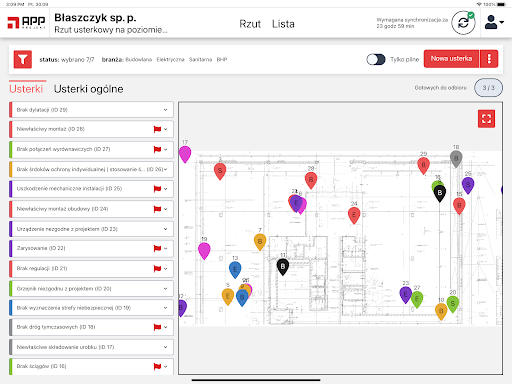512x384 pixels.
Task: Tap the red flag on Niewłaściwy montaż obudowy (ID 24)
Action: [x=157, y=209]
